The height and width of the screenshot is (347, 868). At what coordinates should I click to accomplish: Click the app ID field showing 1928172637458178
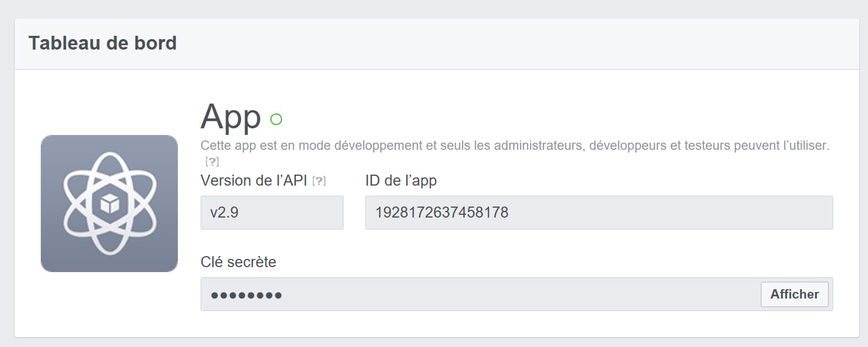(x=599, y=213)
